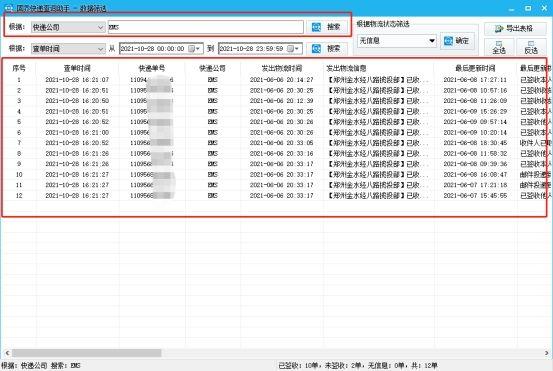
Task: Click row number 10 cell
Action: pyautogui.click(x=19, y=174)
